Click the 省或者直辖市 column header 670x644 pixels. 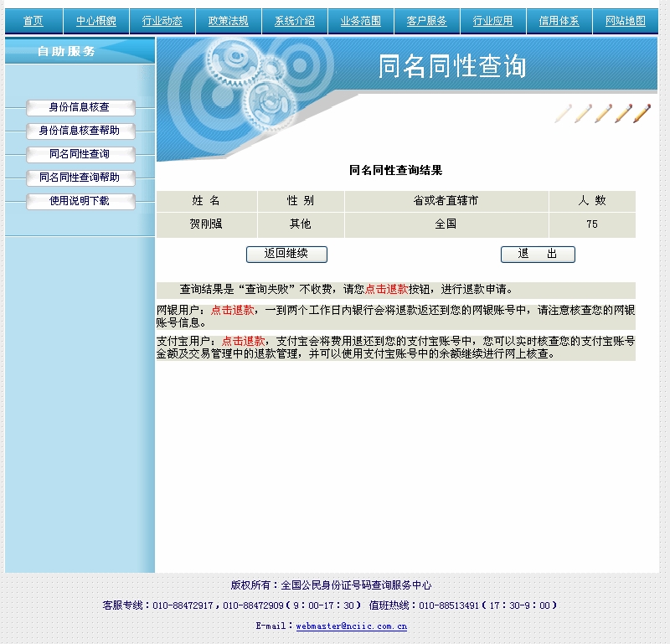pos(446,200)
